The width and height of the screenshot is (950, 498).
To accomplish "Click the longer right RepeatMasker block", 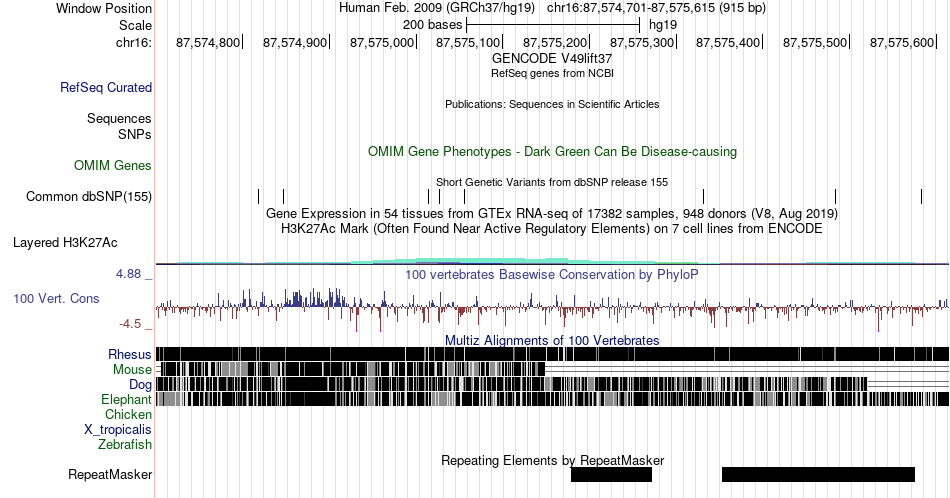I will (818, 474).
